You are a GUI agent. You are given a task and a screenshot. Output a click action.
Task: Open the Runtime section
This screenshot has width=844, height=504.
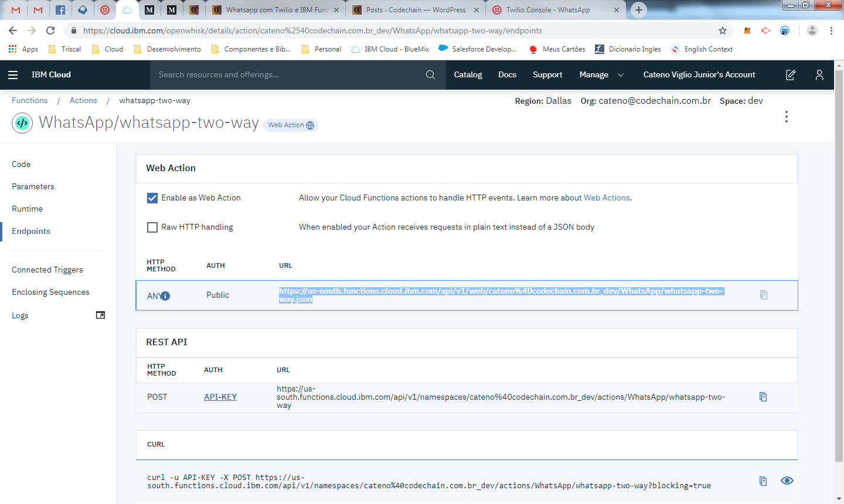coord(27,209)
